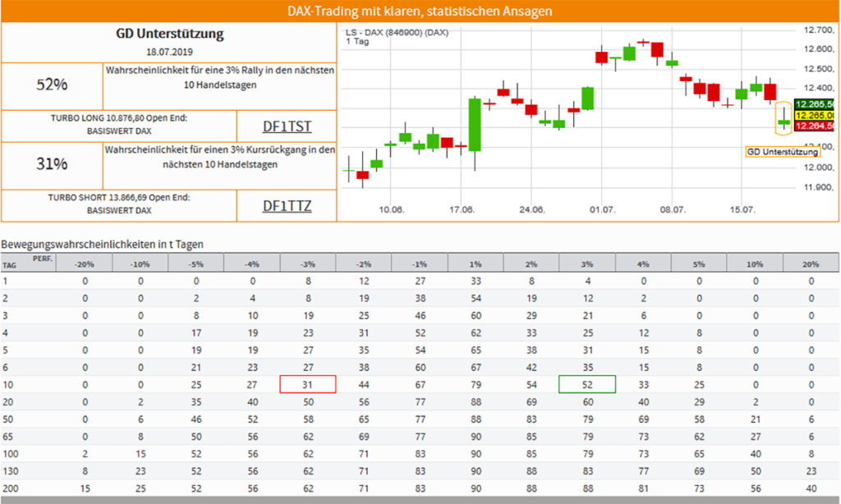
Task: Click the 17.06. date on chart axis
Action: [x=462, y=209]
